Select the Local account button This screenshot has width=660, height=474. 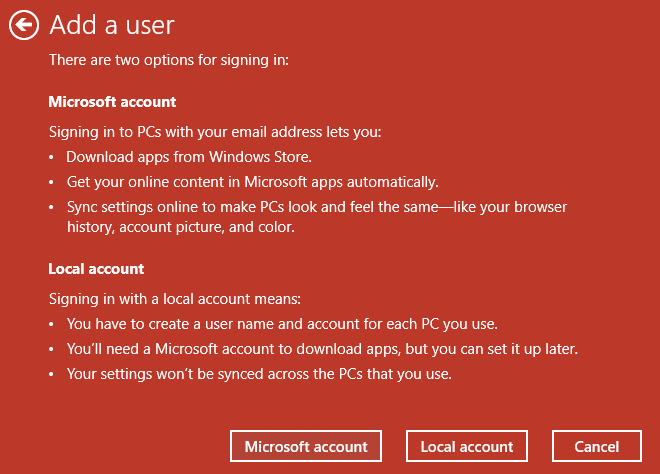click(467, 447)
